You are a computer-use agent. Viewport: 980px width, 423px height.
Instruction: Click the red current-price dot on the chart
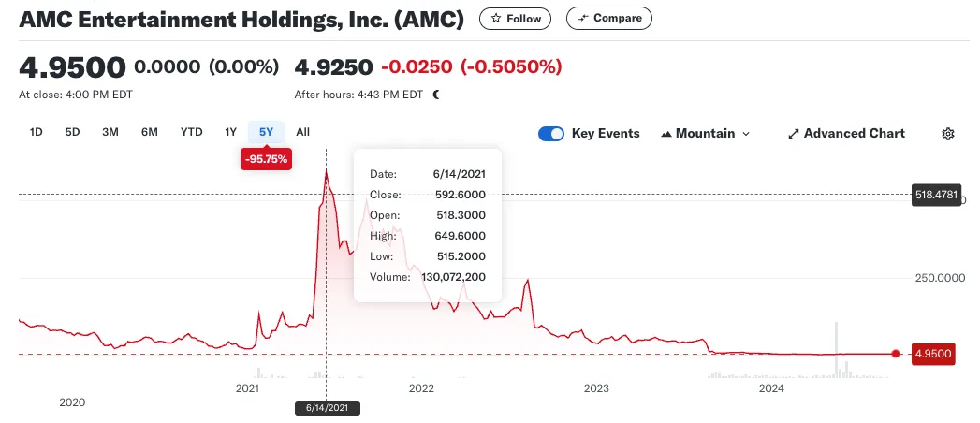coord(896,354)
